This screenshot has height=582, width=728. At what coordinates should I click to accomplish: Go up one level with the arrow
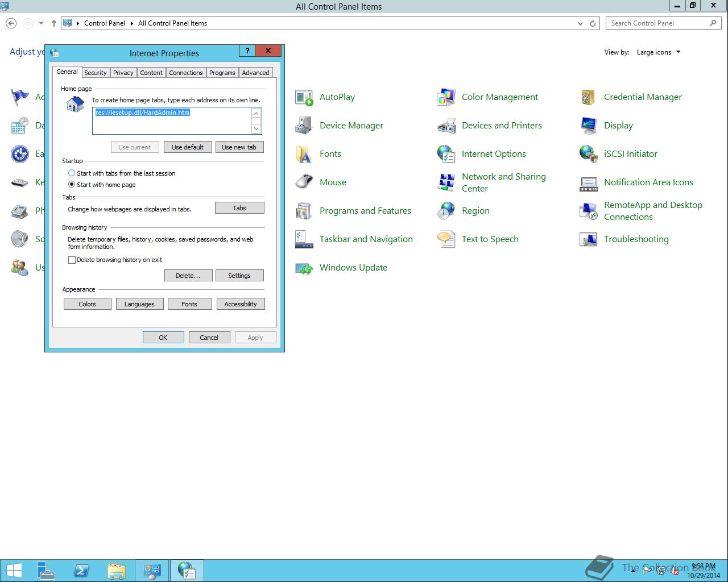pyautogui.click(x=54, y=23)
